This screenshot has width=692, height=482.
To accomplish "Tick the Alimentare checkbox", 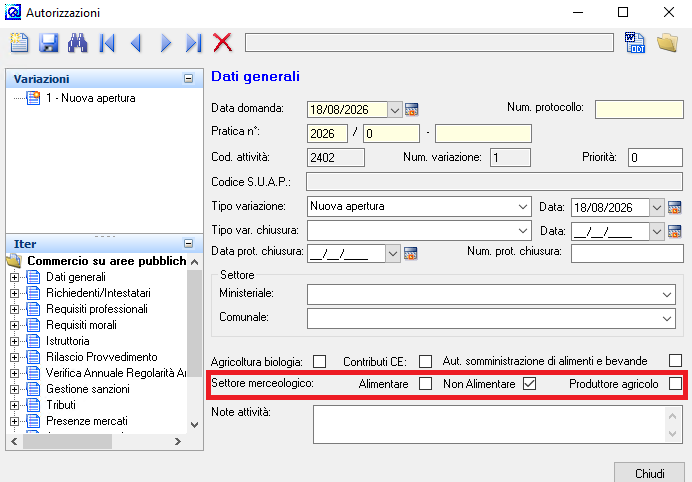I will coord(425,384).
